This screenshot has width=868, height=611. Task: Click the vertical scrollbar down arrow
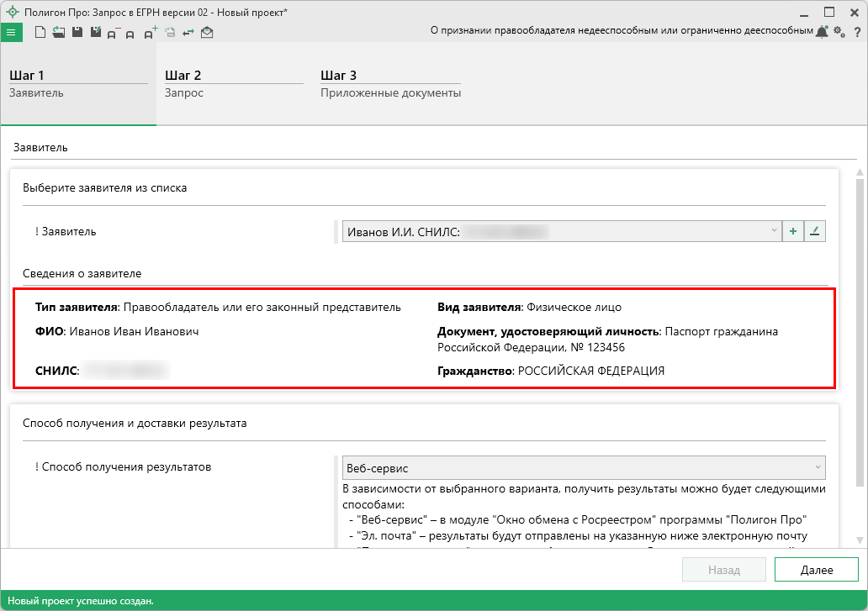click(x=860, y=540)
